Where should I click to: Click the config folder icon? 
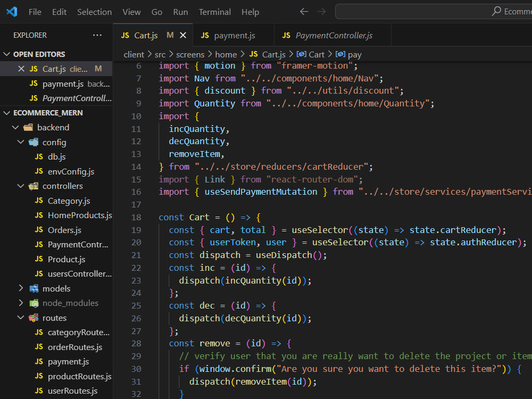coord(34,142)
